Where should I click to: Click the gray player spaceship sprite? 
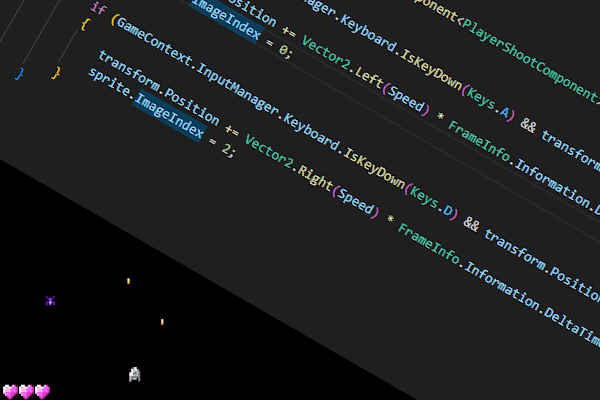pos(134,374)
